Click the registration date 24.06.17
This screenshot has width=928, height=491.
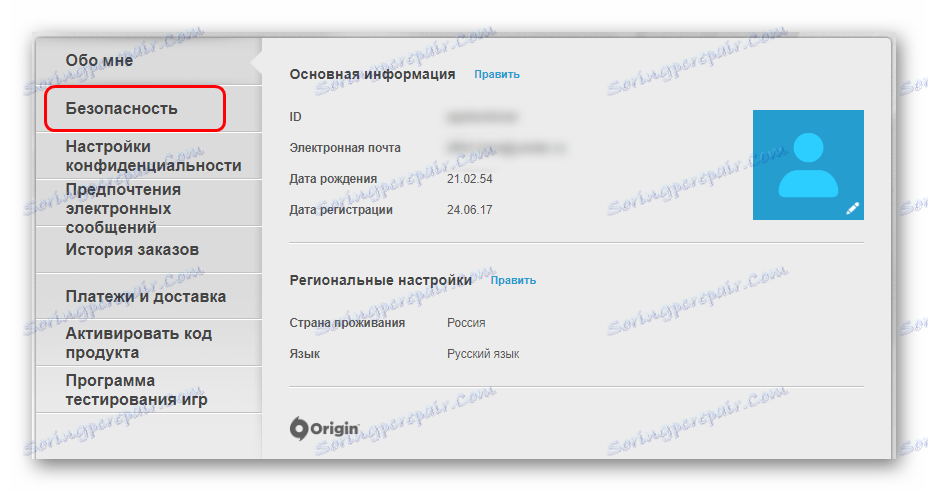(469, 210)
